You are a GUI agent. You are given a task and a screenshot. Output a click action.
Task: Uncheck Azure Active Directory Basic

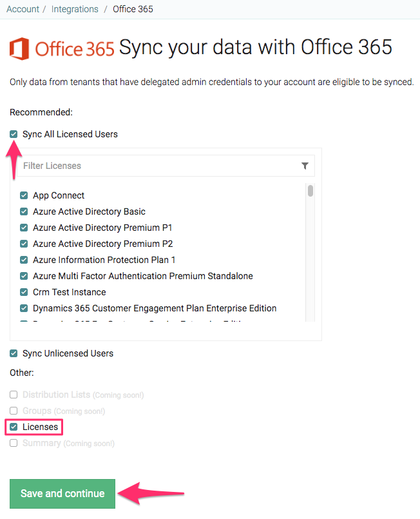tap(24, 211)
